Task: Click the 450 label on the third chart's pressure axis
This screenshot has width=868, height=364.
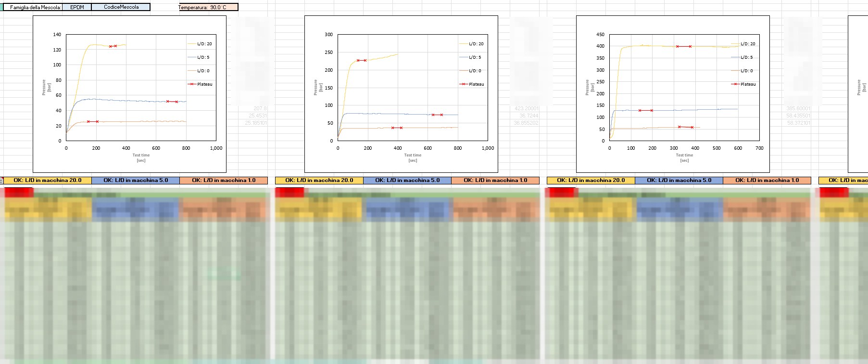Action: [x=601, y=35]
